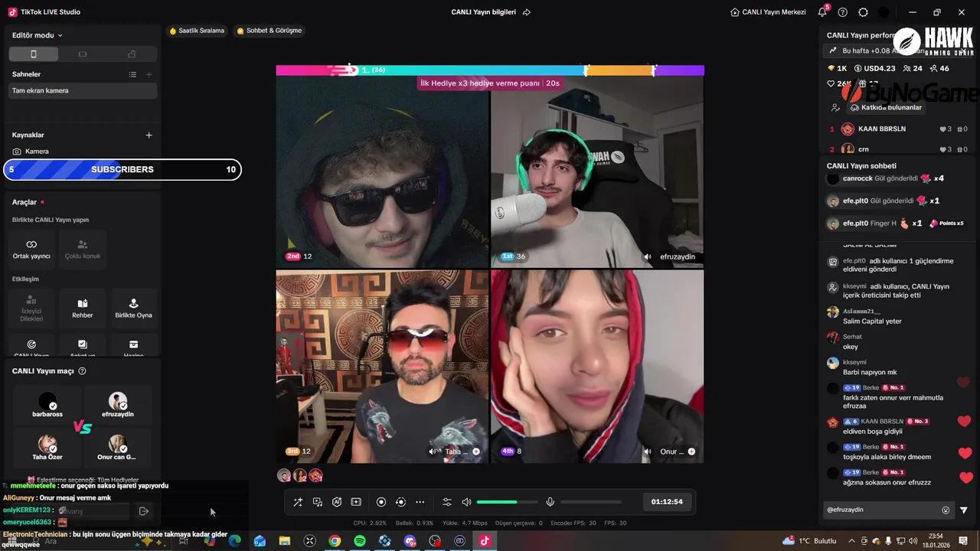
Task: Click the heart next to 'toşkoyla alaka birley' message
Action: click(965, 452)
